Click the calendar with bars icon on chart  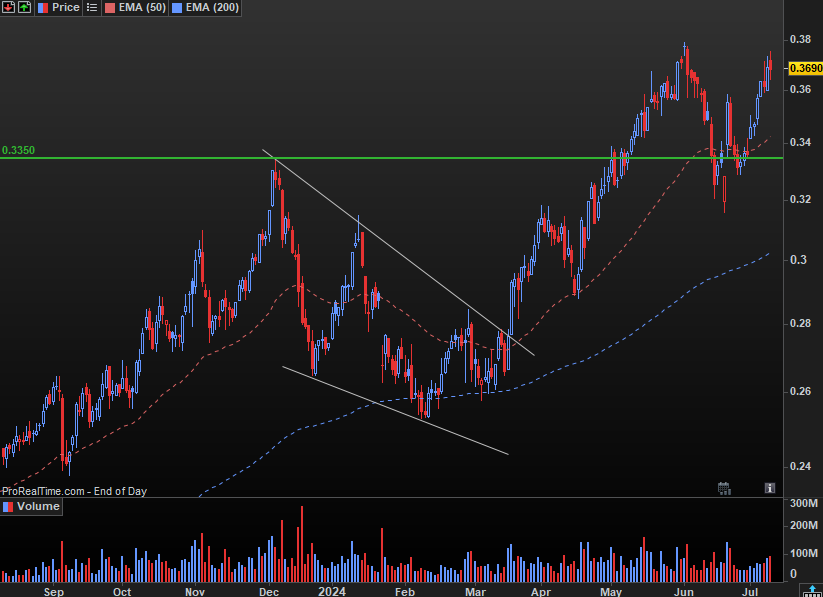[724, 488]
